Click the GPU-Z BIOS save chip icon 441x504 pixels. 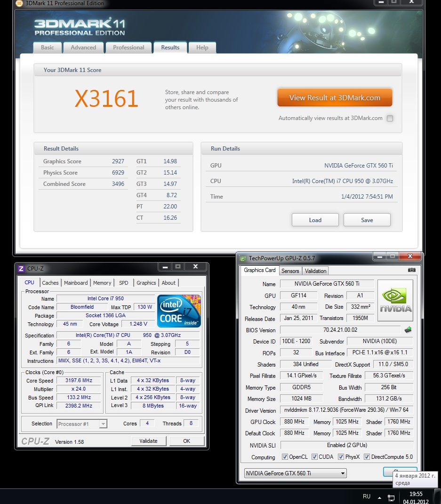tap(408, 330)
